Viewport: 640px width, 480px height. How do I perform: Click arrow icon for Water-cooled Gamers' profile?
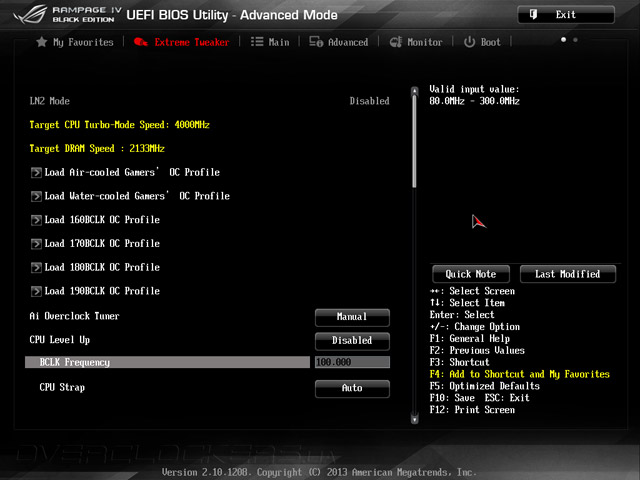point(36,196)
